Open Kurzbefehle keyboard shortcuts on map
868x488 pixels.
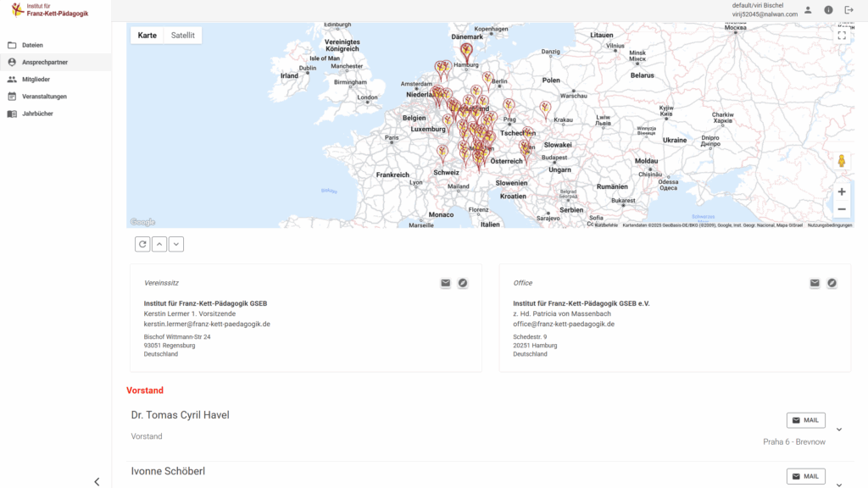[606, 225]
